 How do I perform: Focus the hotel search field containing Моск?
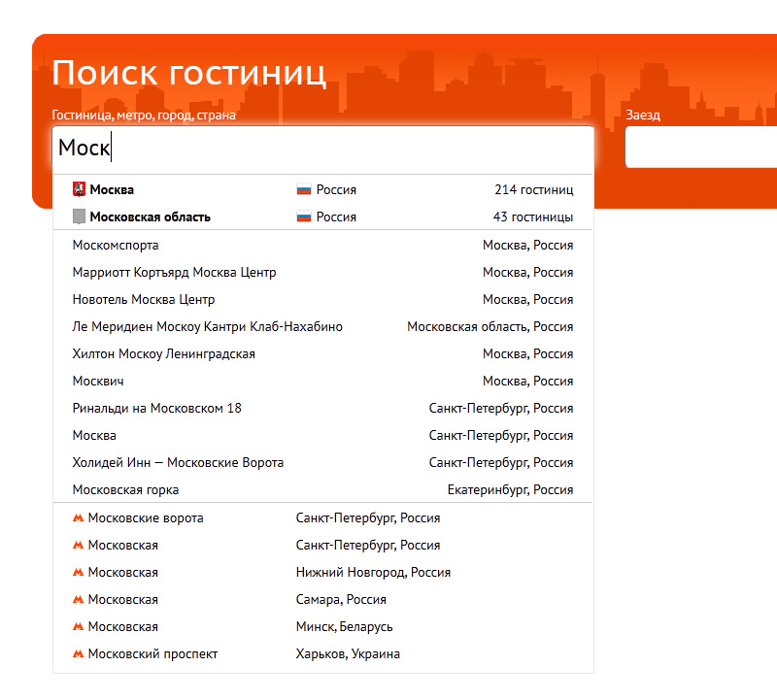point(322,148)
